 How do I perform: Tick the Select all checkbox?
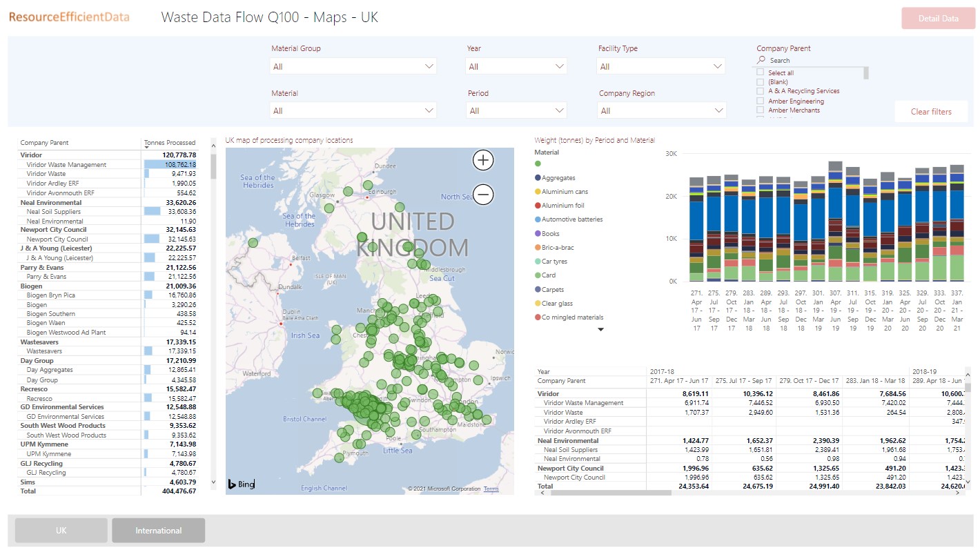[761, 72]
